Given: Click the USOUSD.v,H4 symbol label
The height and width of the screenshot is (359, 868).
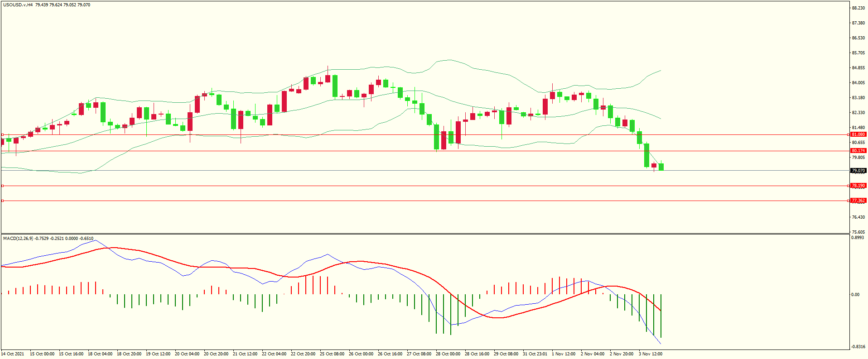Looking at the screenshot, I should pyautogui.click(x=18, y=5).
